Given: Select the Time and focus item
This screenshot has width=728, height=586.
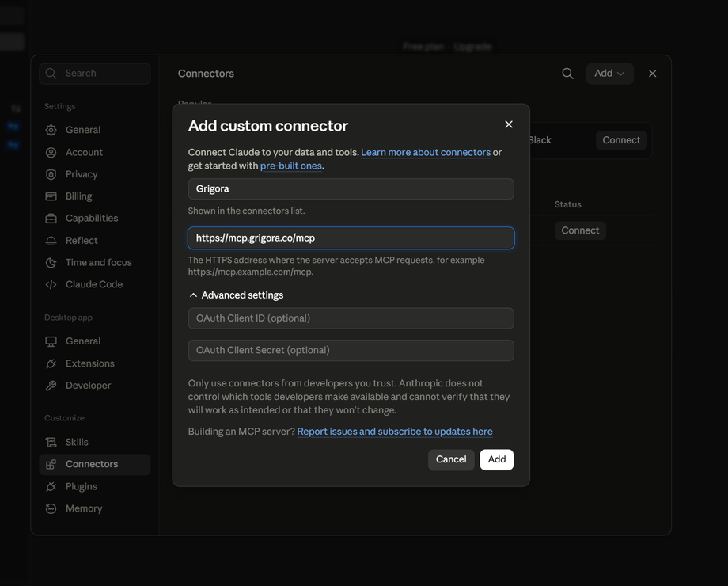Looking at the screenshot, I should pos(95,263).
